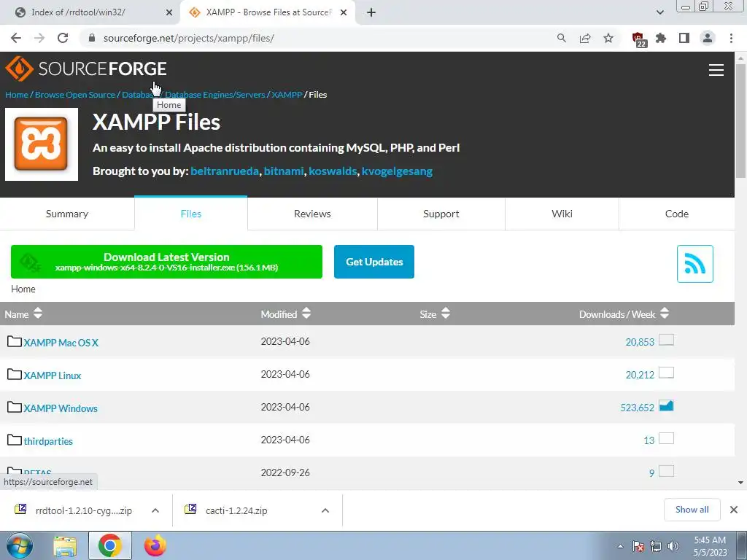The height and width of the screenshot is (560, 747).
Task: Expand options for cacti-1.2.24.zip download
Action: [325, 510]
